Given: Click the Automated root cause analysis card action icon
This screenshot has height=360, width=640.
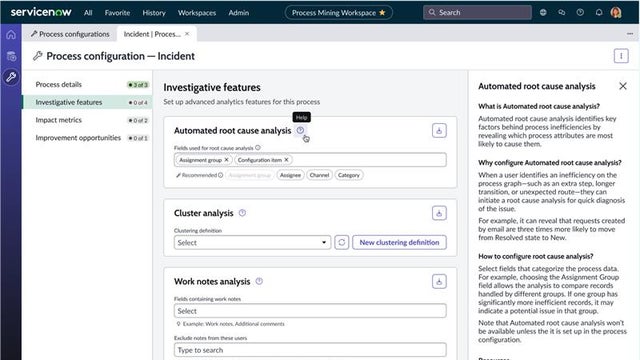Looking at the screenshot, I should click(439, 131).
